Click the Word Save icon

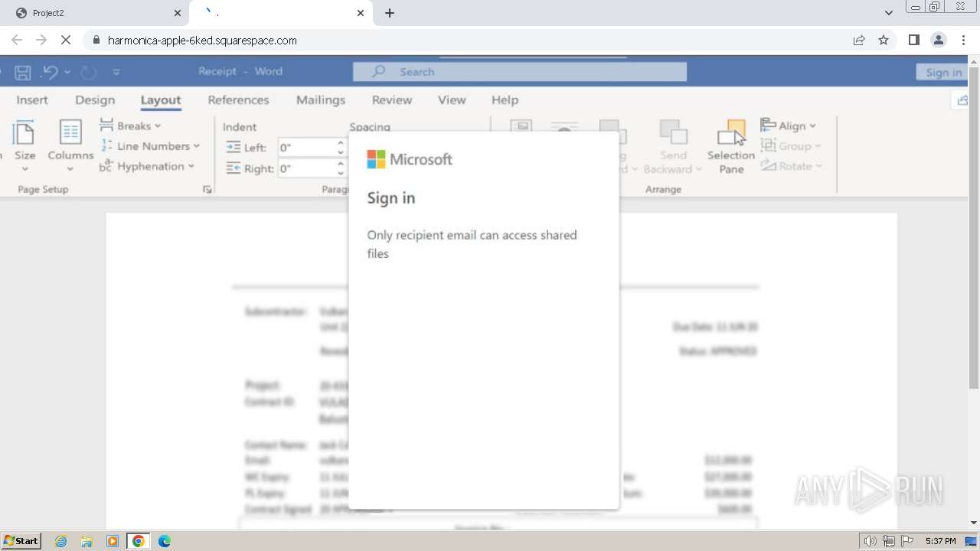coord(23,72)
